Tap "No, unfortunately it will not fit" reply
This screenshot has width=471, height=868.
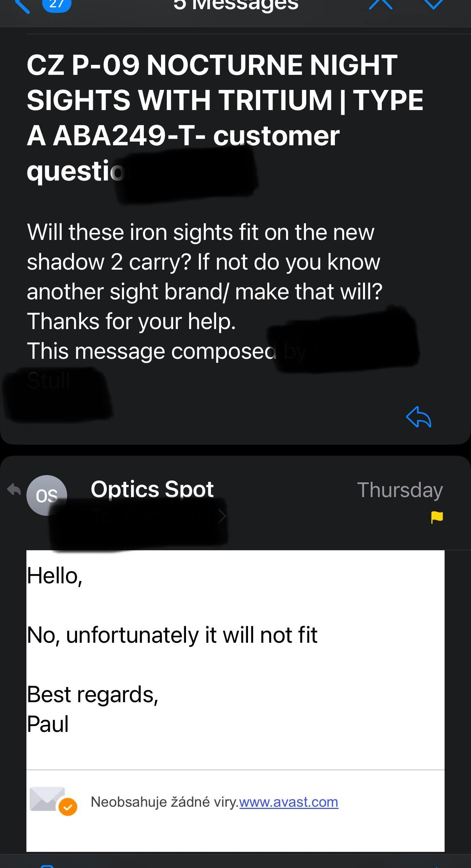pos(172,635)
